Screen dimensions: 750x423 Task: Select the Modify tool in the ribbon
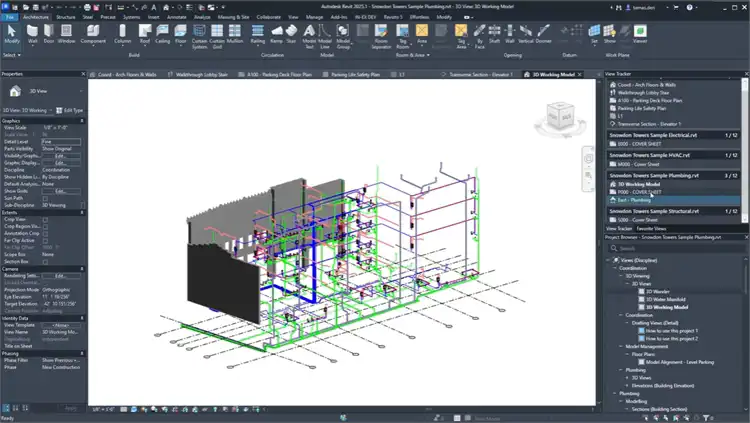coord(12,34)
